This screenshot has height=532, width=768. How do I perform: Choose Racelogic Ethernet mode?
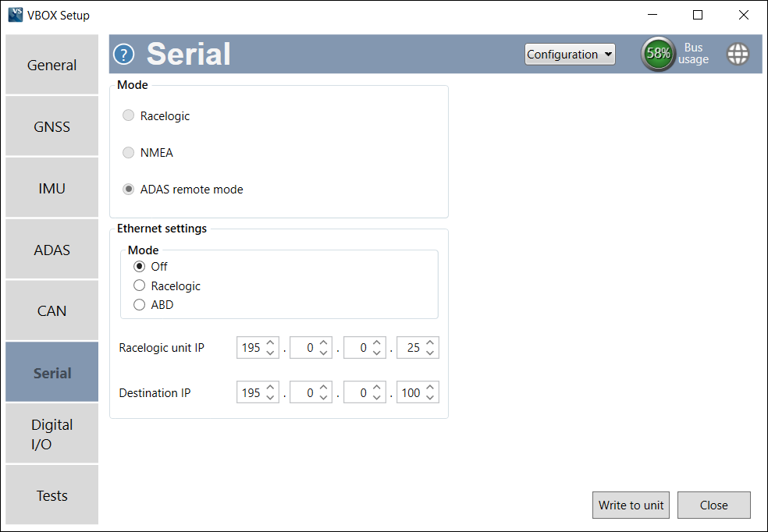[x=139, y=286]
